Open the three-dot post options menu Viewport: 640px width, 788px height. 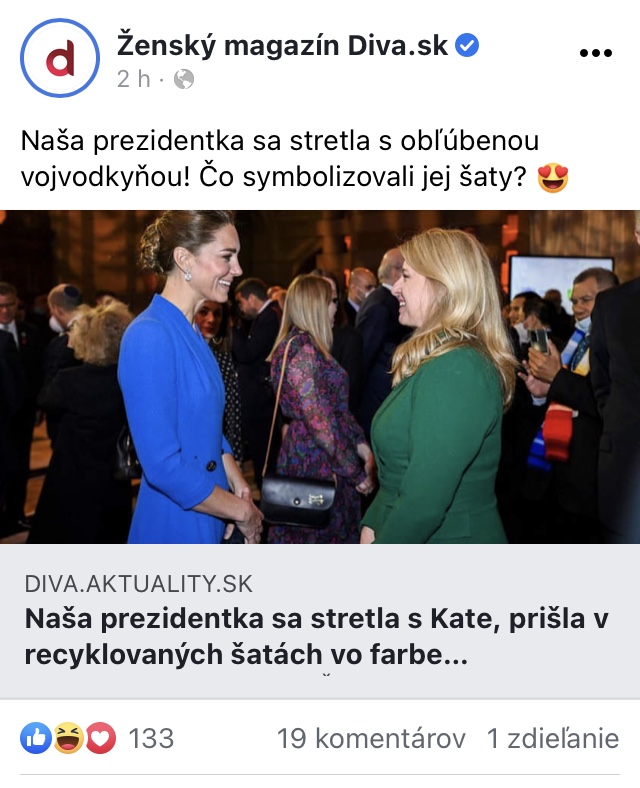click(595, 53)
